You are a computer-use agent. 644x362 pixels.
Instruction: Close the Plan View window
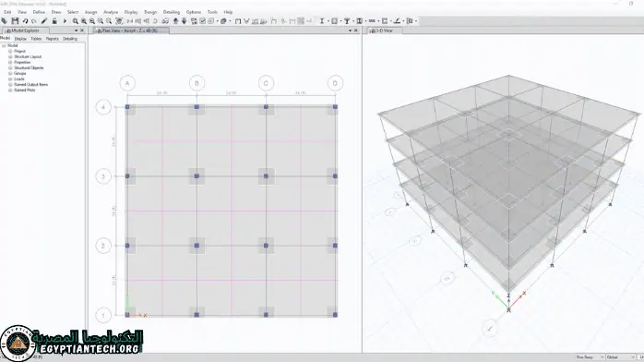[x=356, y=30]
